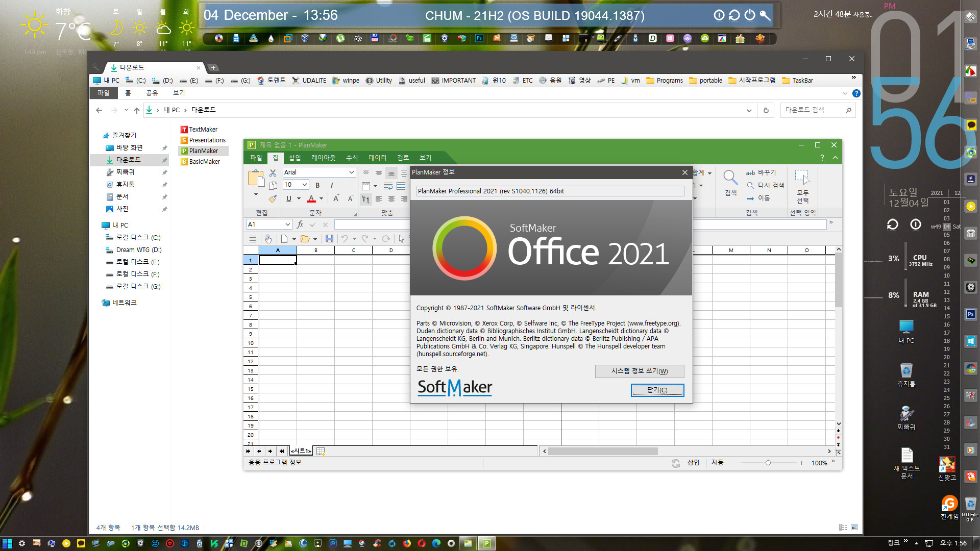
Task: Click the horizontal scrollbar thumb
Action: click(x=603, y=451)
